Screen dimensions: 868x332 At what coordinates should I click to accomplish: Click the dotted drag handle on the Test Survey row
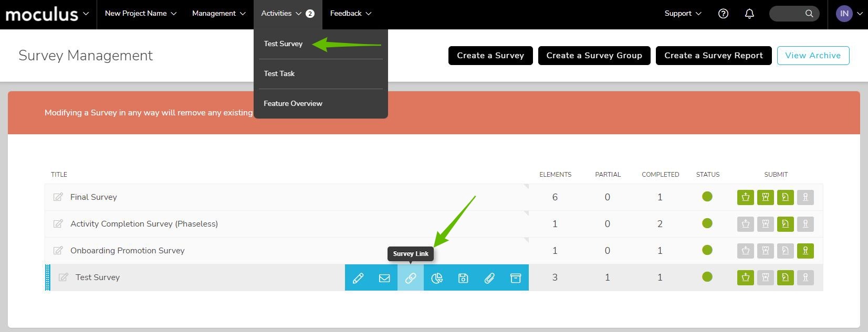point(48,277)
